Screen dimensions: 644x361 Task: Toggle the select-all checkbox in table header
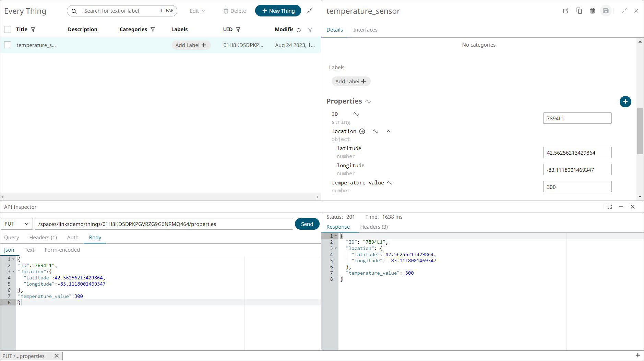click(8, 29)
